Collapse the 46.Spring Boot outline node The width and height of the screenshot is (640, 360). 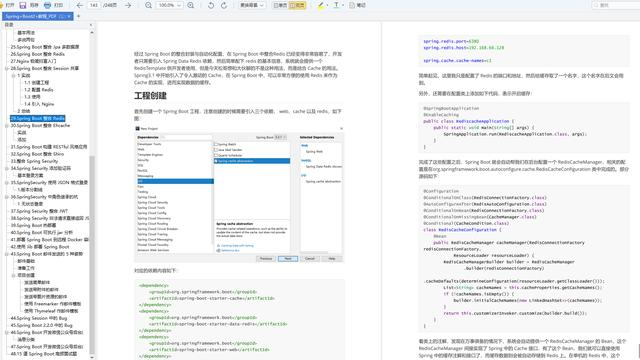[x=7, y=333]
